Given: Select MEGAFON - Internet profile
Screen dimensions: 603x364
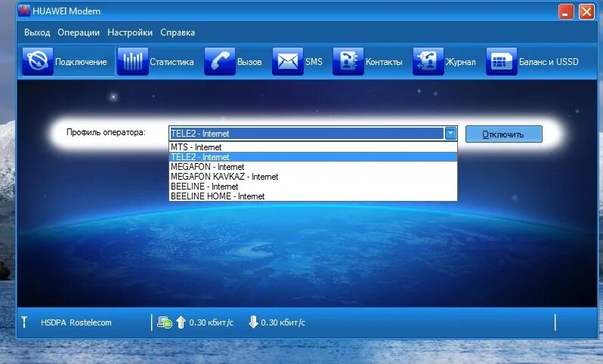Looking at the screenshot, I should click(x=313, y=167).
